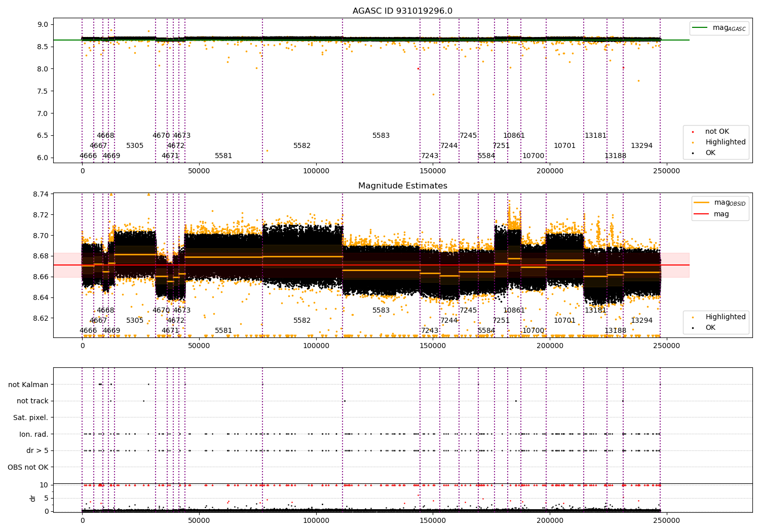Screen dimensions: 760x532
Task: Click the 250000 x-tick of bottom plot
Action: point(667,520)
